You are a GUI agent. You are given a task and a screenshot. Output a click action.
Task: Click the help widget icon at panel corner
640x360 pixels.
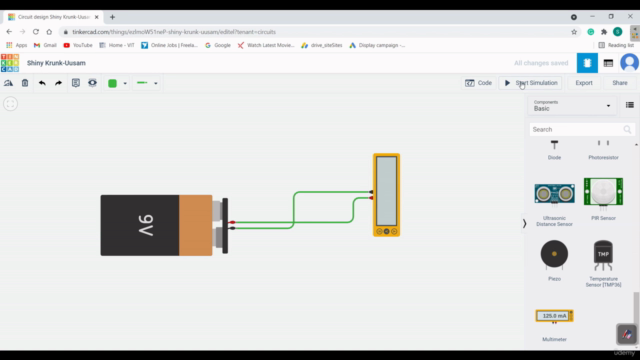627,334
